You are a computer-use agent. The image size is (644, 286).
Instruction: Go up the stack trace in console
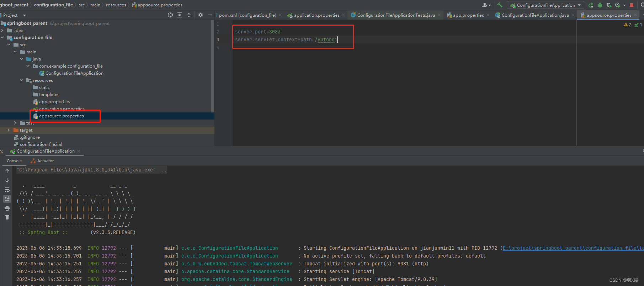(x=7, y=171)
